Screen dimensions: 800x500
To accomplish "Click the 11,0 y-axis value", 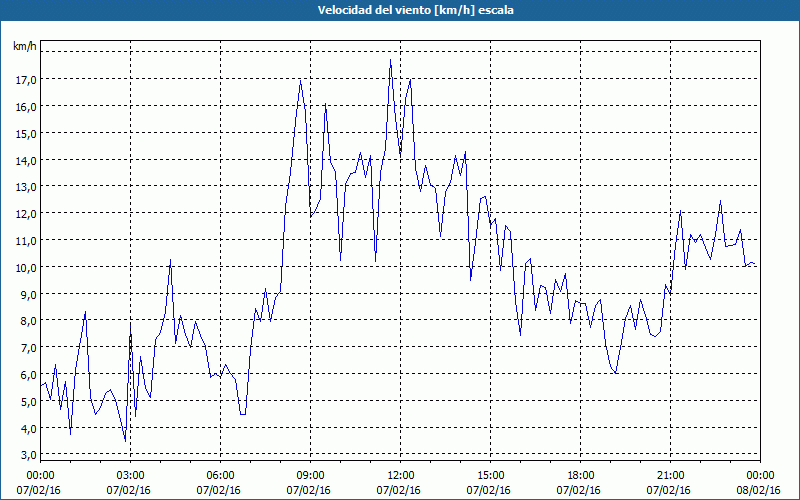I will pos(27,240).
